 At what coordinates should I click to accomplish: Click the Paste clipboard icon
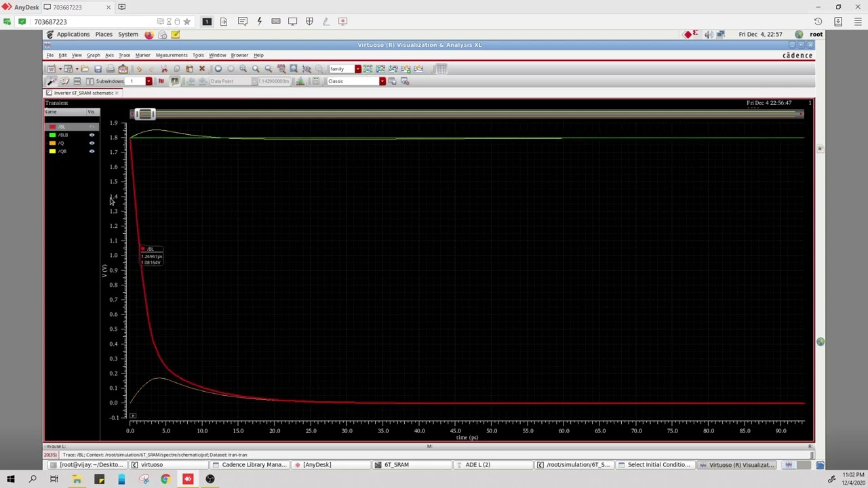(189, 68)
